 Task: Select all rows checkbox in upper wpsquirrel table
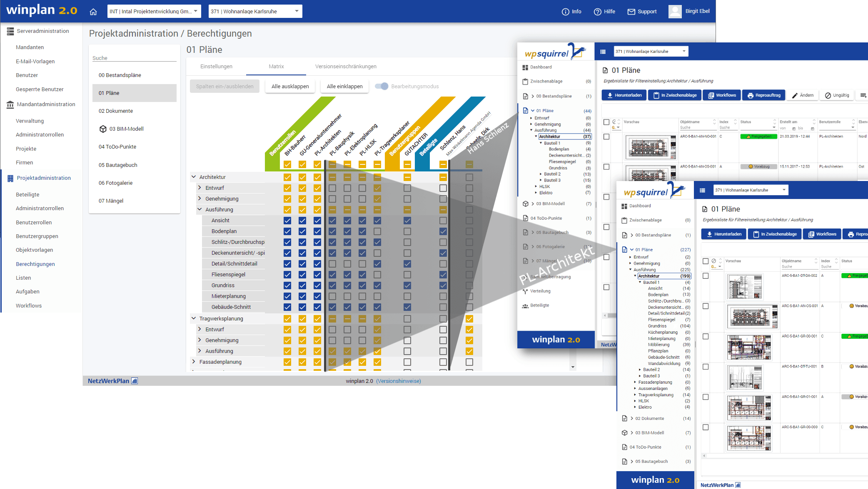coord(606,122)
